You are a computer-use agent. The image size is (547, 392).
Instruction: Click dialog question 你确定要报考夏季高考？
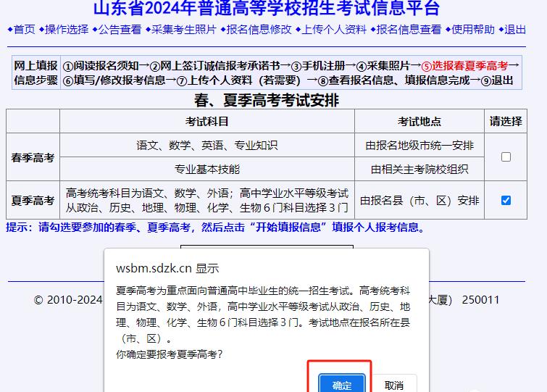170,354
